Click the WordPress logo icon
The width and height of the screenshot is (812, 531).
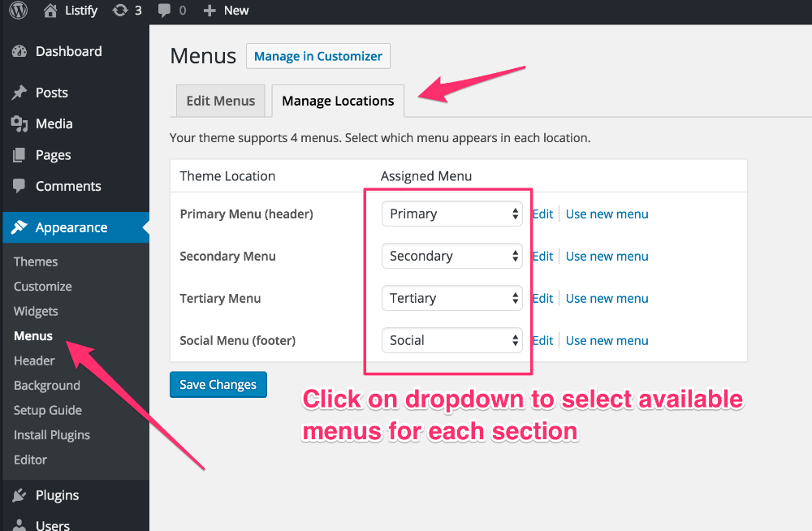pyautogui.click(x=18, y=10)
